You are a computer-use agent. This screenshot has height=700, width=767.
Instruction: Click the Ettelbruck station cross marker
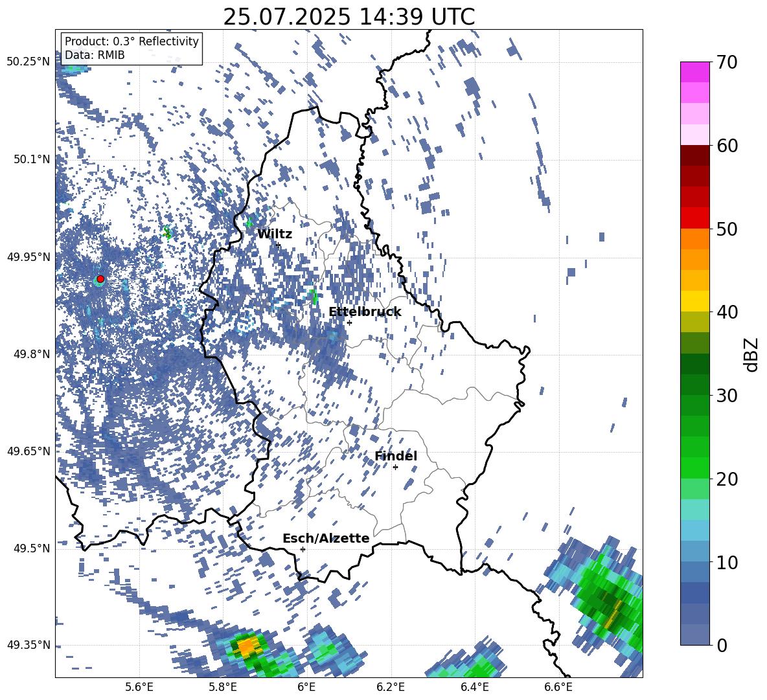point(349,322)
